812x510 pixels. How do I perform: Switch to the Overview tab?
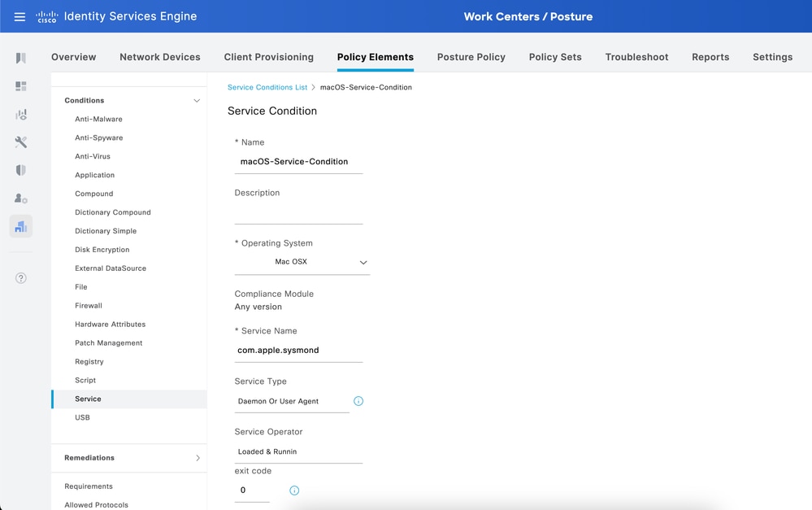(73, 57)
